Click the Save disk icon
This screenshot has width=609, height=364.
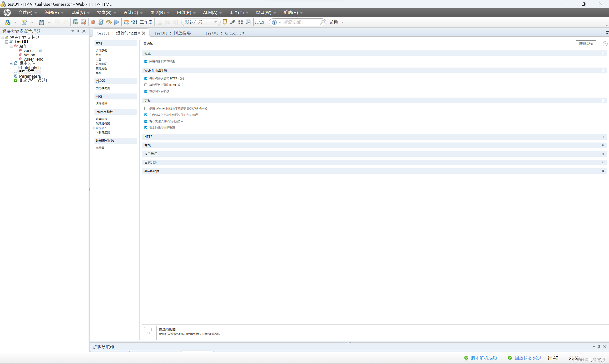[x=41, y=22]
